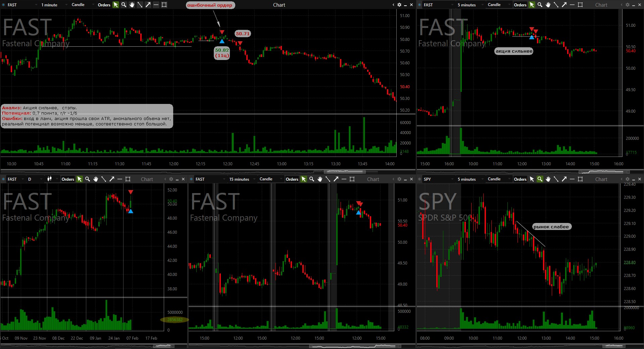Select the pointer tool in the daily FAST chart
Image resolution: width=644 pixels, height=349 pixels.
(x=80, y=179)
